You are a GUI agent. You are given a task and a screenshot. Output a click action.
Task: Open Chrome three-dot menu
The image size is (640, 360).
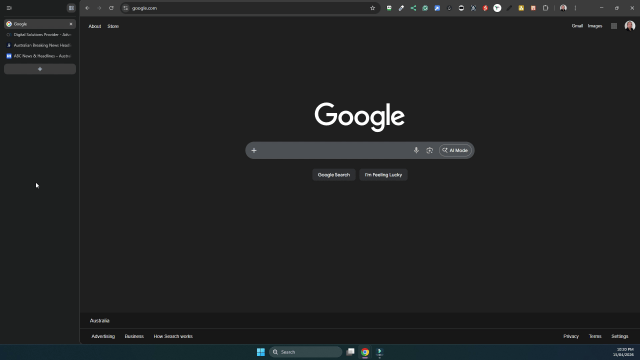click(x=576, y=8)
